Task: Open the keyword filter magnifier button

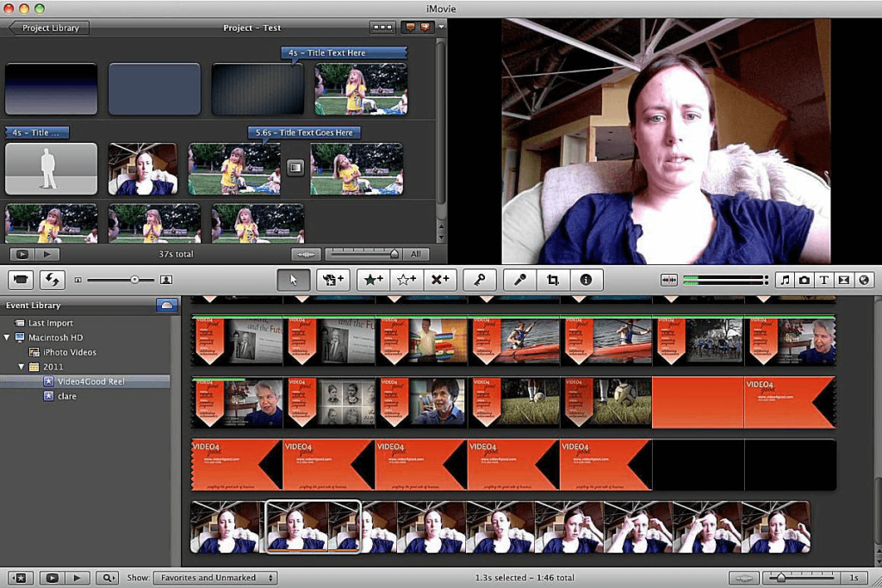Action: (107, 578)
